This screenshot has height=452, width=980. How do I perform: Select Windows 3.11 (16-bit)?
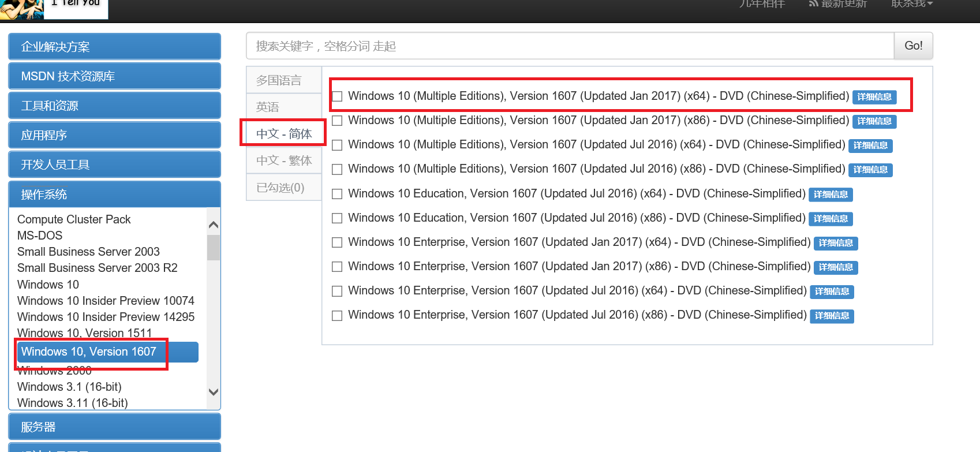[x=73, y=403]
